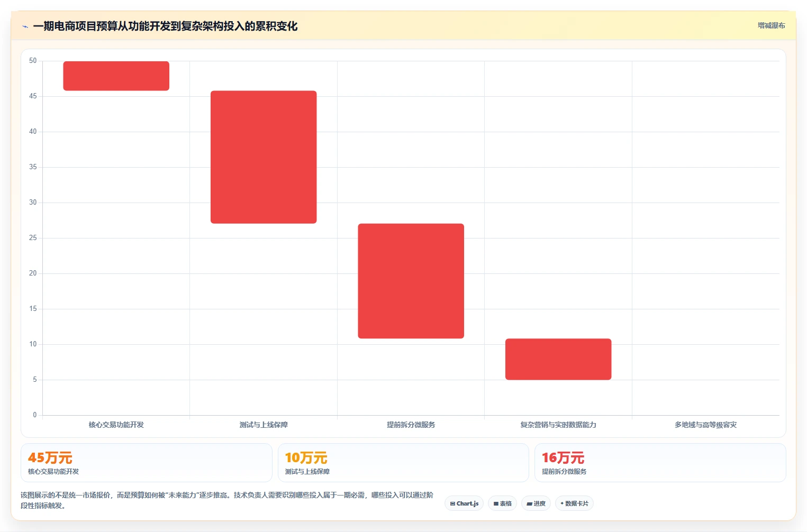Screen dimensions: 807x532
Task: Click the red bar for 复杂营销与实时数据能力
Action: coord(558,359)
